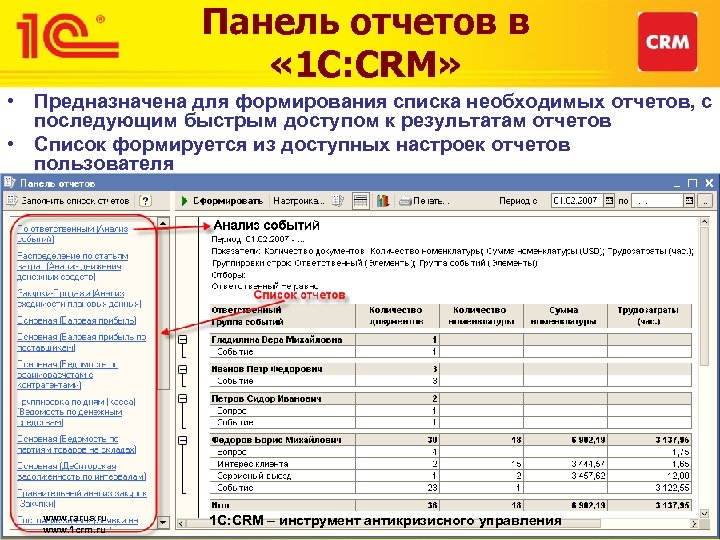The image size is (720, 540).
Task: Click the Ответственный column header cell
Action: (x=282, y=316)
